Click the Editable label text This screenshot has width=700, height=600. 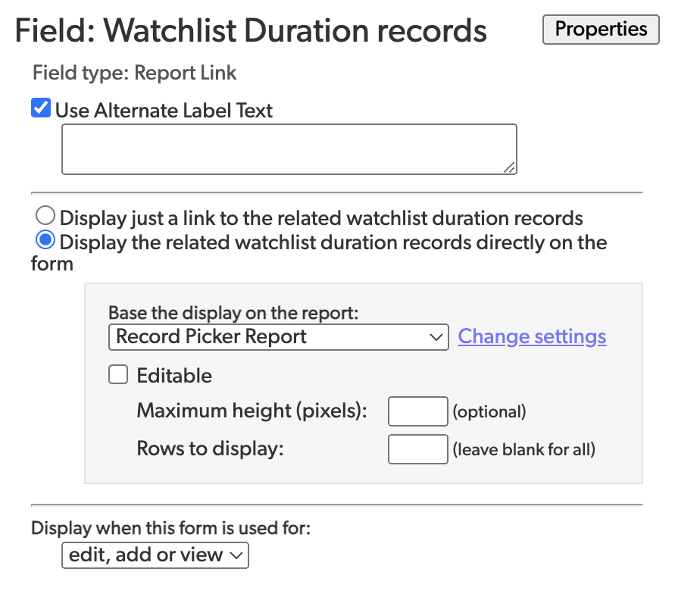coord(174,376)
